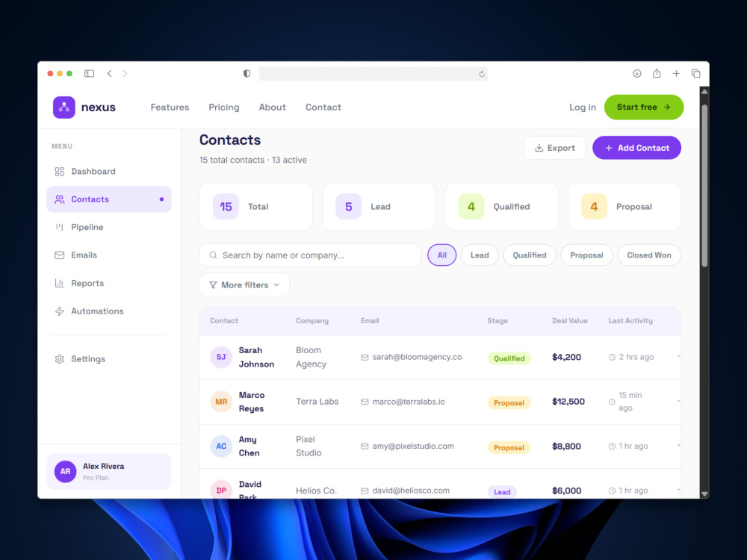Click the Lead 5 stat card
The width and height of the screenshot is (747, 560).
point(379,207)
